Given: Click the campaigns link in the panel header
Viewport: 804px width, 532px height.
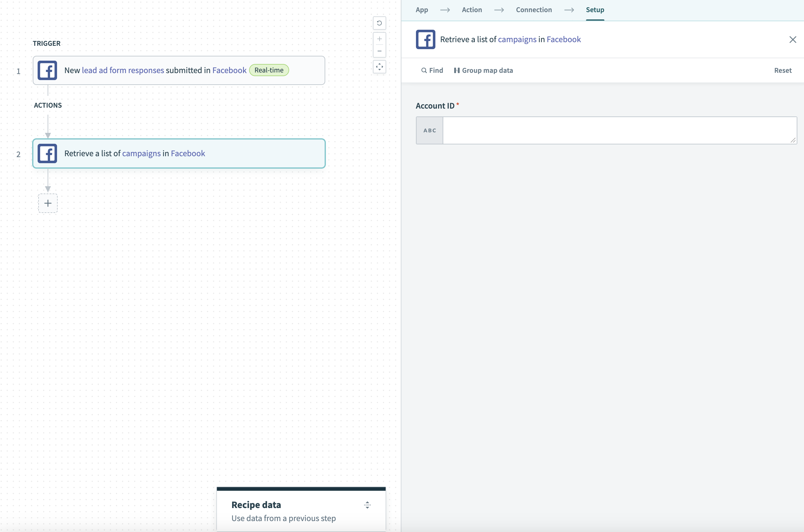Looking at the screenshot, I should point(517,39).
